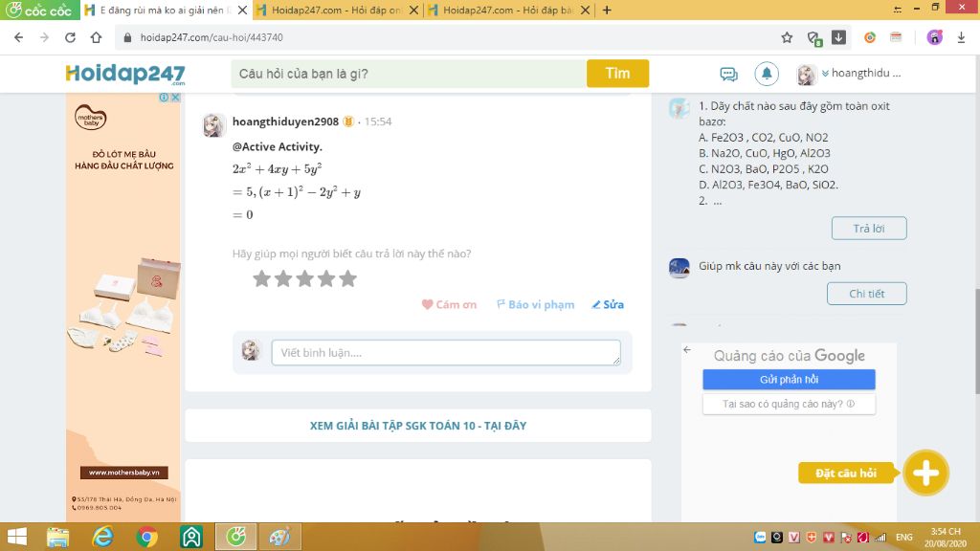Click the 'Câu hỏi của bạn là gì?' search field
This screenshot has width=980, height=551.
coord(409,74)
